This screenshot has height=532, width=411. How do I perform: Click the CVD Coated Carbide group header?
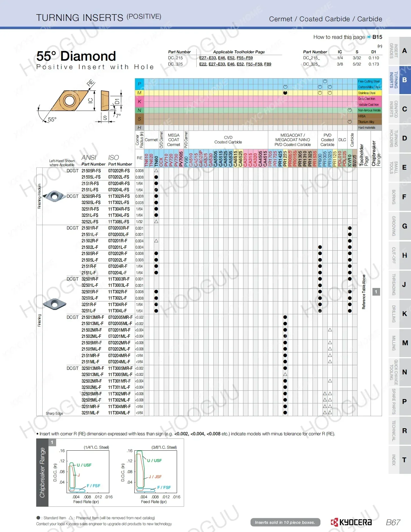click(228, 140)
